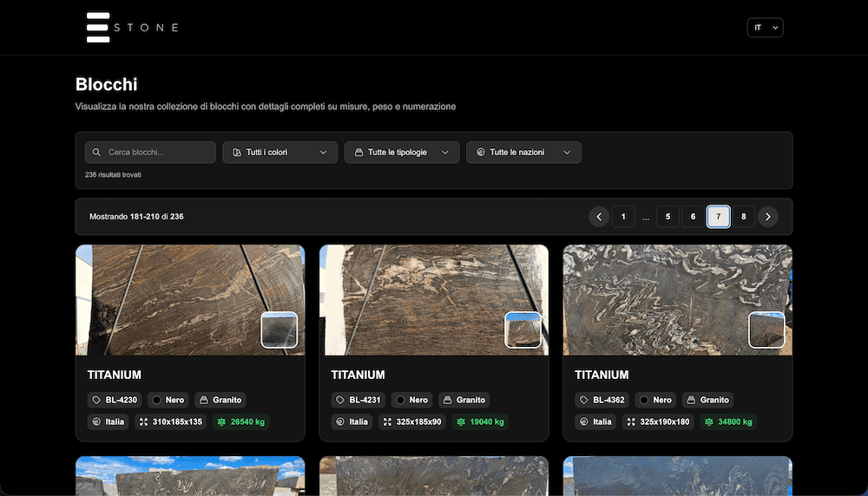Go to the next page arrow

[x=767, y=217]
